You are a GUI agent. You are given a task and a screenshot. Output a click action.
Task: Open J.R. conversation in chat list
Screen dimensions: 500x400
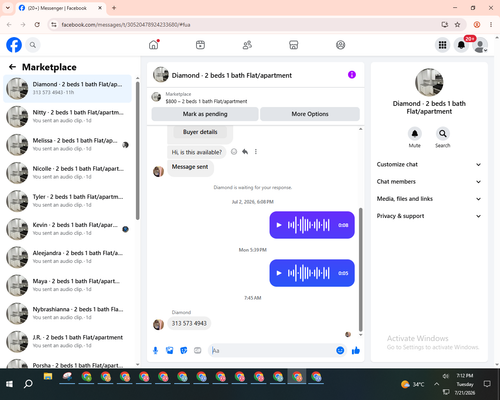pyautogui.click(x=67, y=341)
